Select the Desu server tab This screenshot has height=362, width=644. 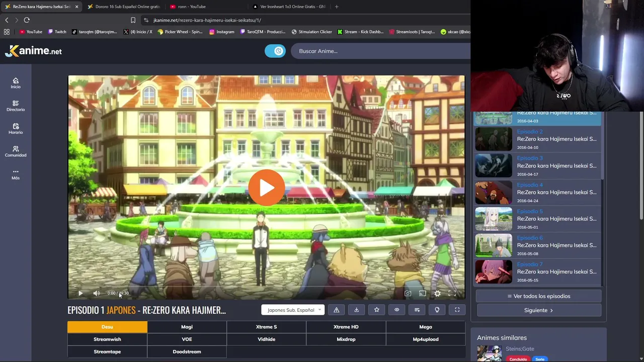[x=107, y=327]
